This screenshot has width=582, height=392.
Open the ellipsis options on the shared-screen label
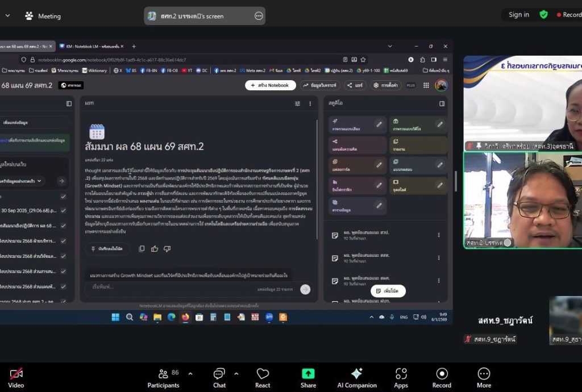tap(259, 16)
